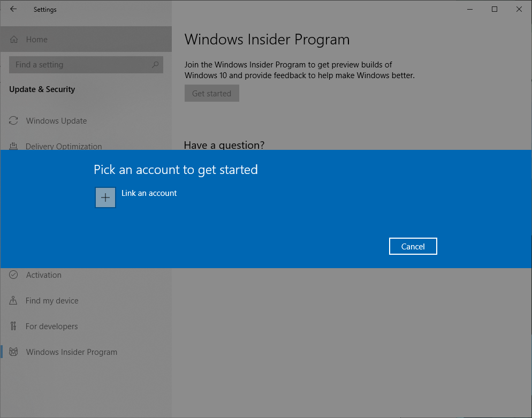
Task: Click the Activation checkmark icon
Action: [13, 275]
